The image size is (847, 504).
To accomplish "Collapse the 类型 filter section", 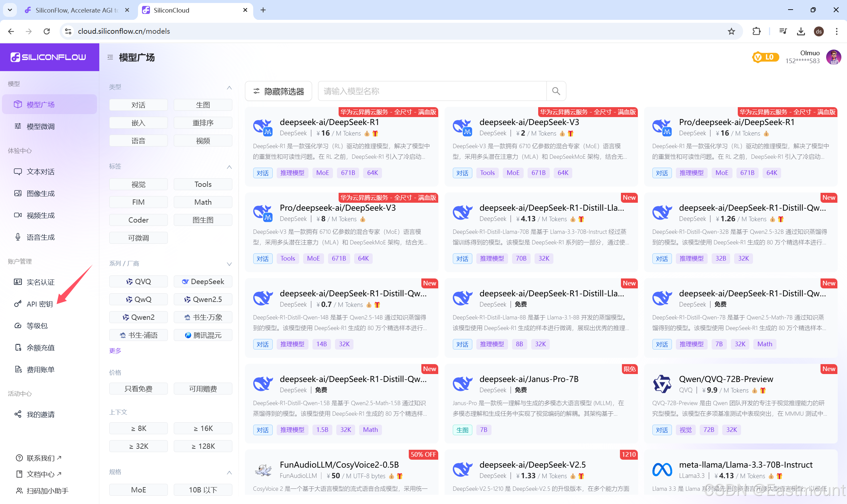I will 229,88.
